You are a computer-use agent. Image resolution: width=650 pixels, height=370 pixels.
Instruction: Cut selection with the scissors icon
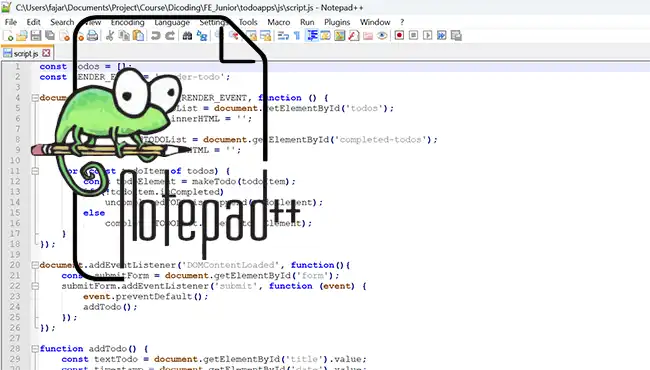[x=110, y=36]
